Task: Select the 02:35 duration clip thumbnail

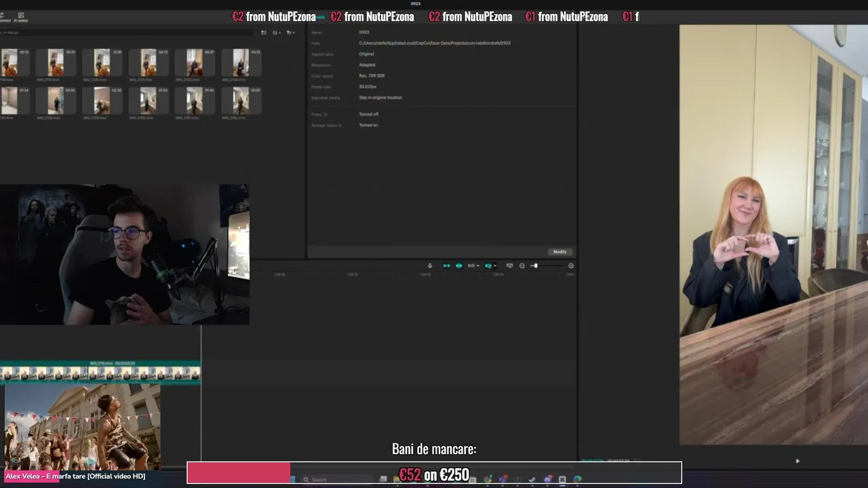Action: coord(102,100)
